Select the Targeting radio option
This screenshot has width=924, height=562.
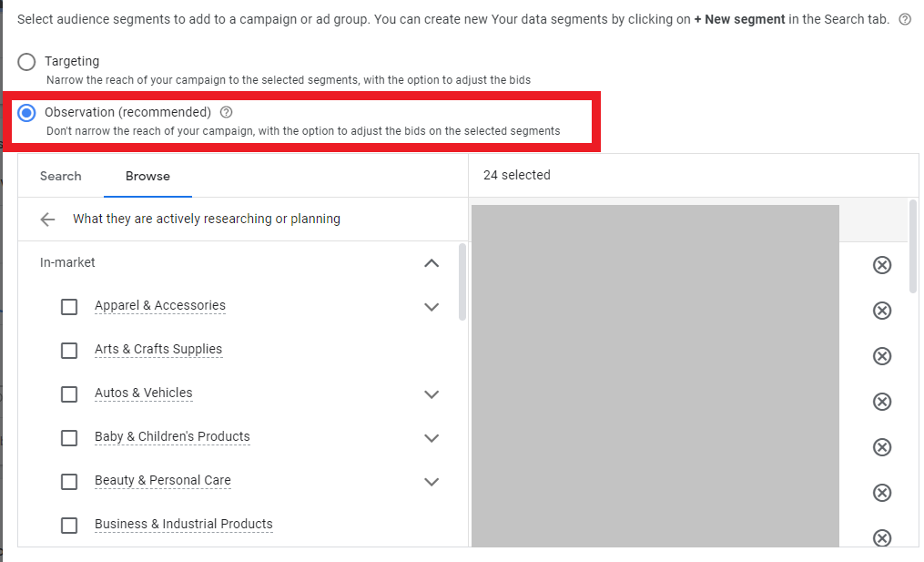(25, 62)
